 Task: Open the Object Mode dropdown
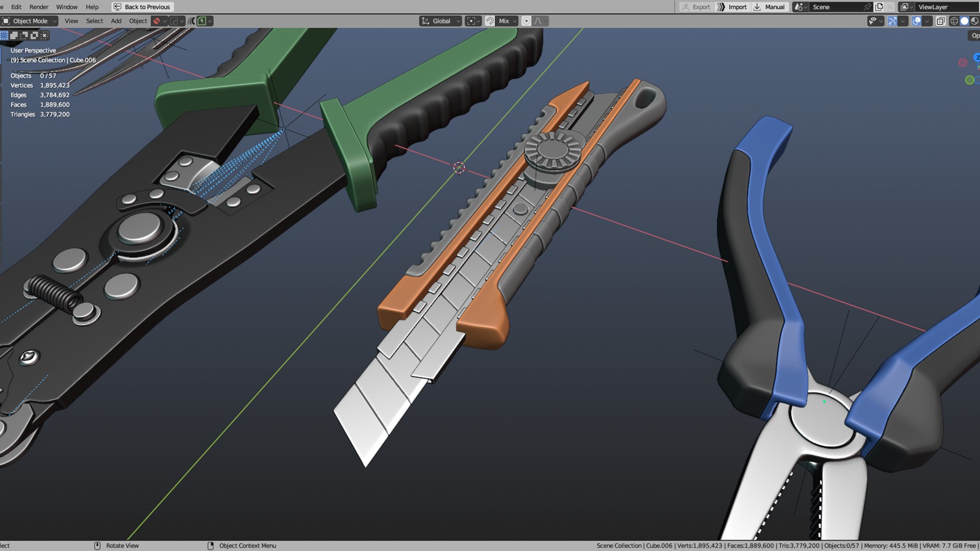click(29, 21)
